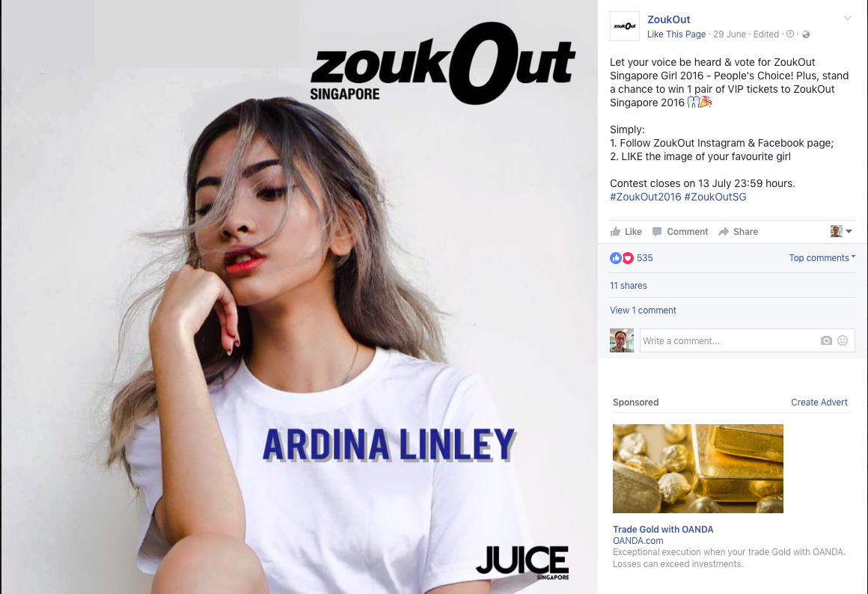Click the camera icon in comment box
This screenshot has height=594, width=868.
click(826, 340)
